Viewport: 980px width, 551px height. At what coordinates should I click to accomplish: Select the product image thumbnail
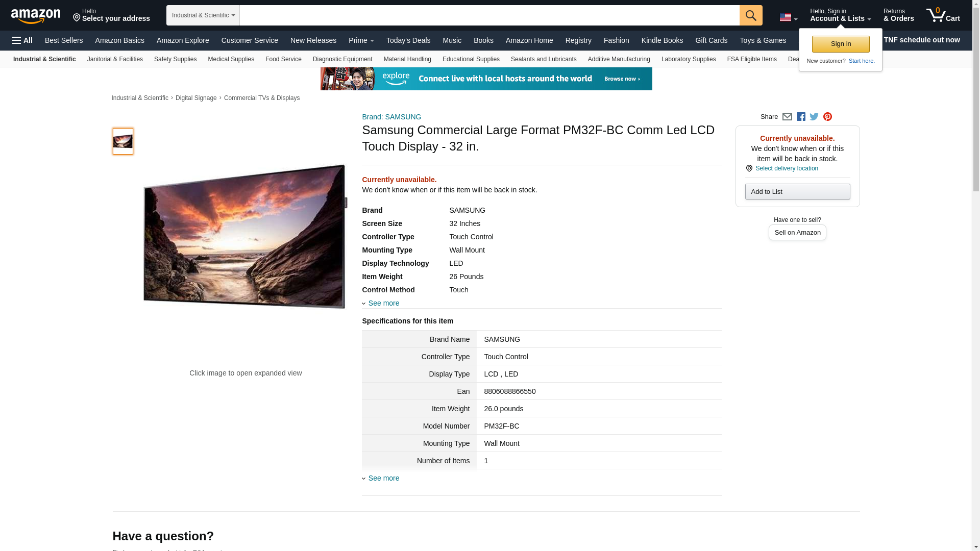122,141
